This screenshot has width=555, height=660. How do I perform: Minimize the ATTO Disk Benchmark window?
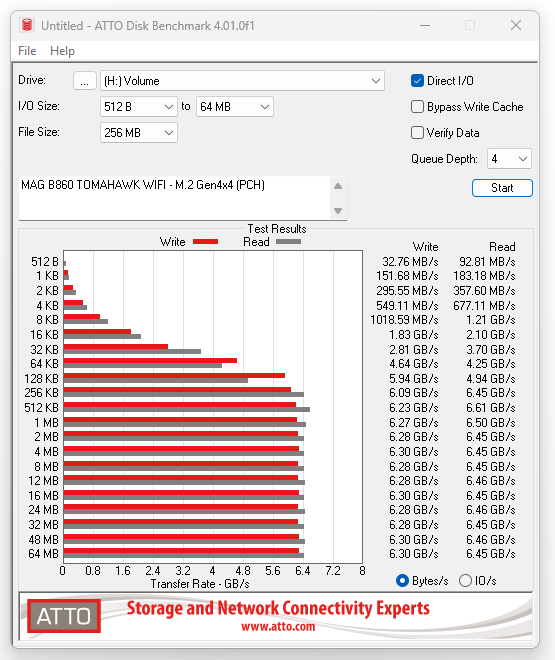(x=425, y=25)
